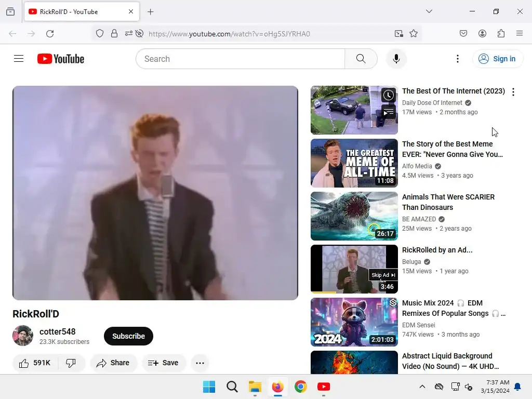
Task: Open Abstract Liquid Background Video title
Action: (450, 361)
